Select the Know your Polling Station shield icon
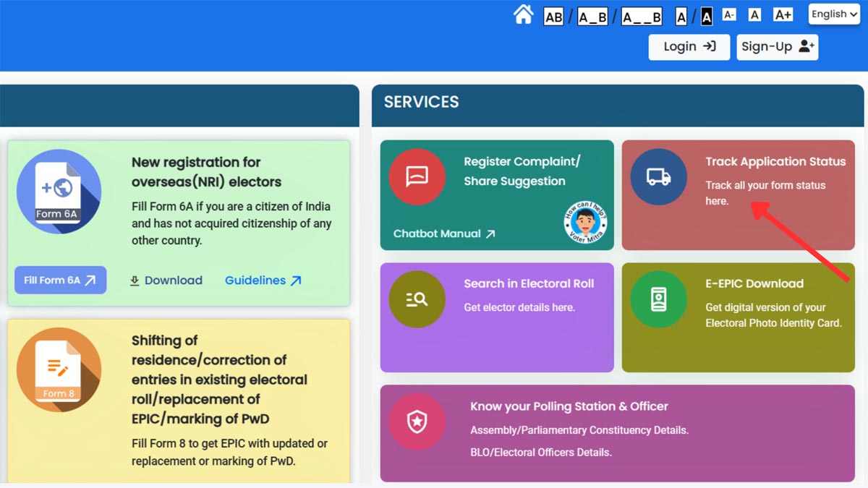The width and height of the screenshot is (868, 488). tap(417, 422)
